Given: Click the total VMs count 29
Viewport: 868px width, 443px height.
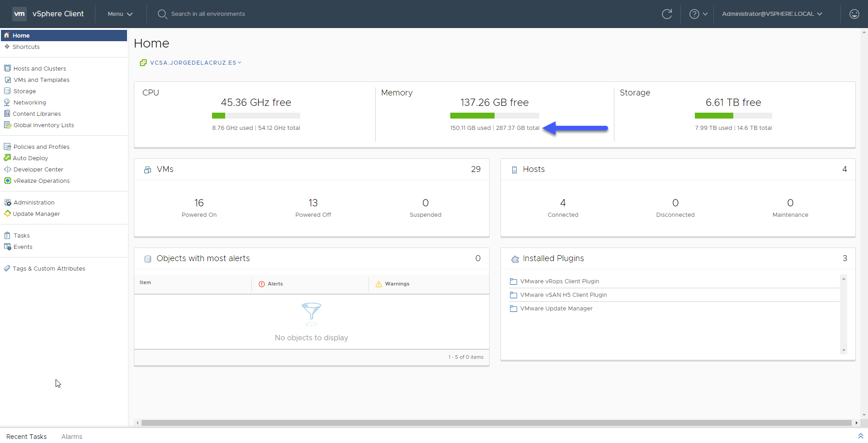Looking at the screenshot, I should (x=476, y=169).
